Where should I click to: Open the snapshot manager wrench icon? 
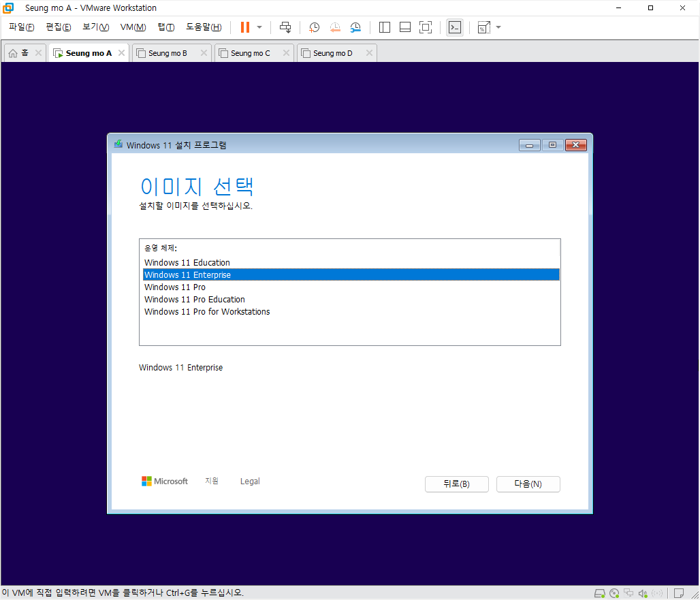click(x=355, y=27)
